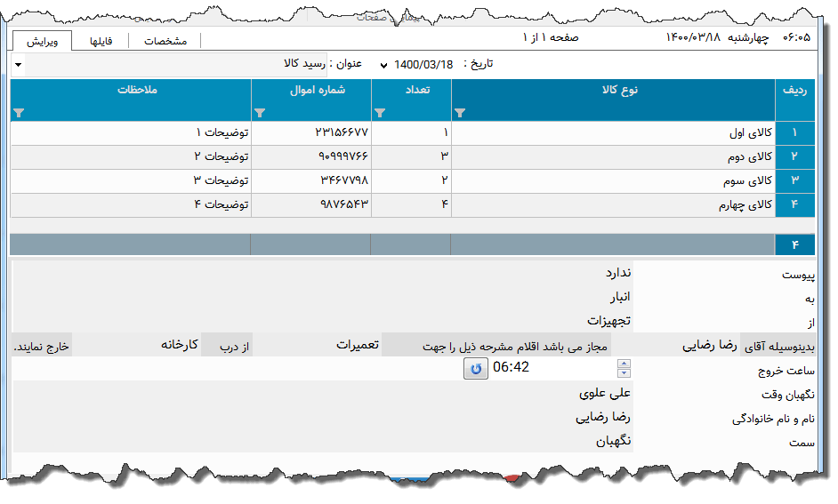Viewport: 838px width, 504px height.
Task: Click asset number ۹۸۷۶۵۴۳
Action: [x=311, y=205]
